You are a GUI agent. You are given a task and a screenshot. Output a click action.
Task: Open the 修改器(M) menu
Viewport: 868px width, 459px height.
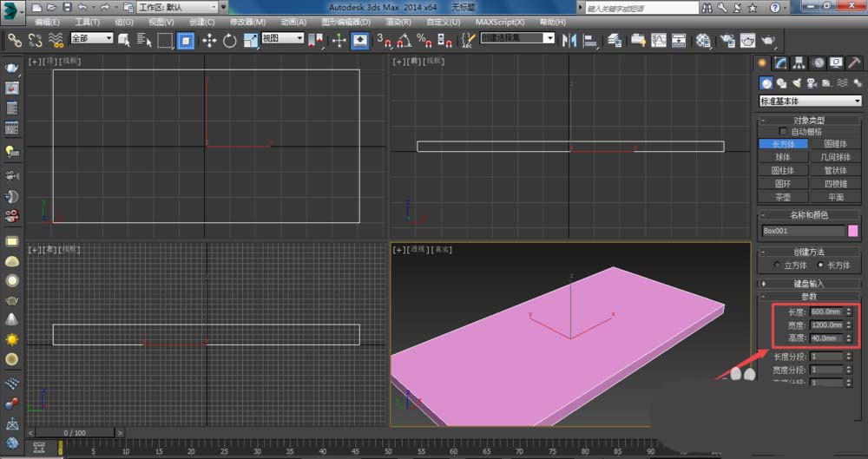tap(247, 22)
